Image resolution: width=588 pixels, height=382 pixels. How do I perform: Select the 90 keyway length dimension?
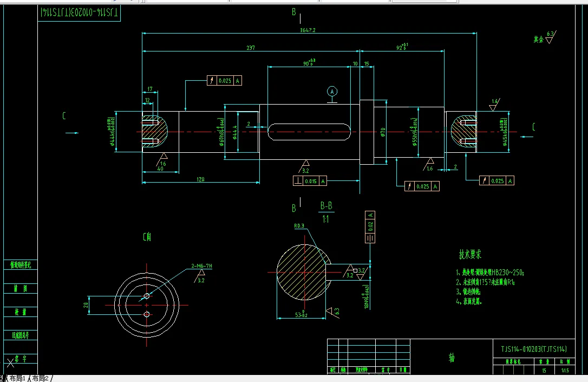(309, 63)
